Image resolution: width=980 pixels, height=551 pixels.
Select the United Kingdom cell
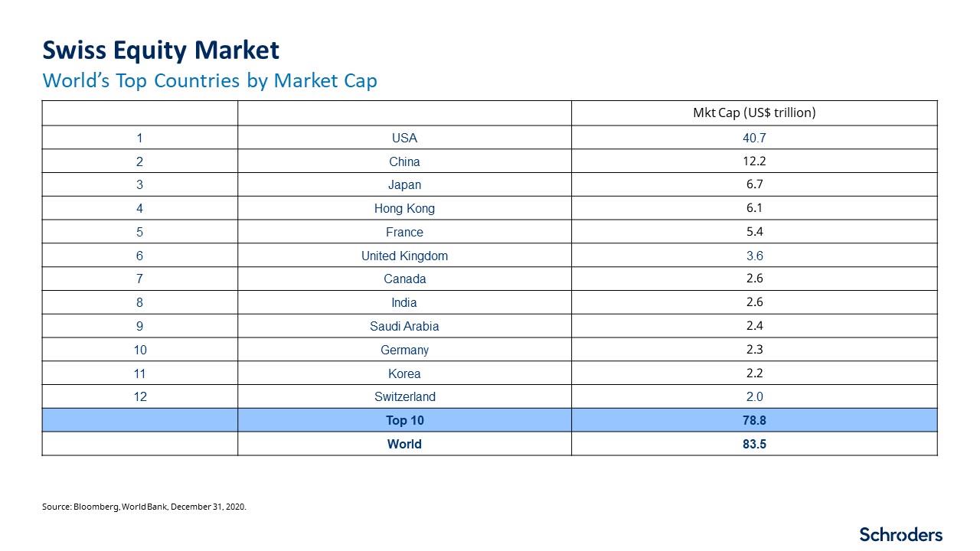(404, 256)
